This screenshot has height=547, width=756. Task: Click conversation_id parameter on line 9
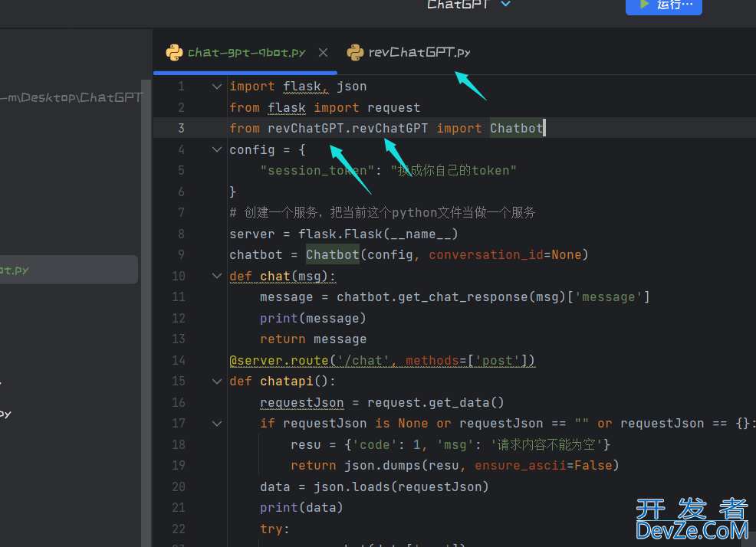[486, 254]
